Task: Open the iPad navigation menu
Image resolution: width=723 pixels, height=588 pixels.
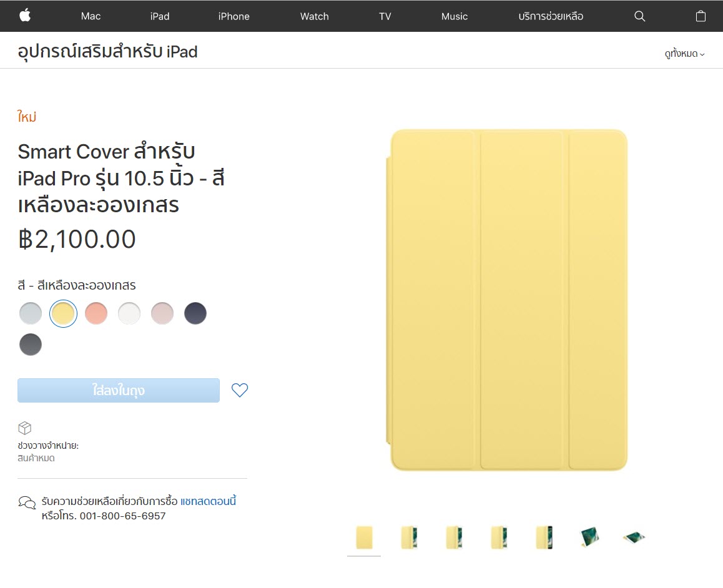Action: (159, 16)
